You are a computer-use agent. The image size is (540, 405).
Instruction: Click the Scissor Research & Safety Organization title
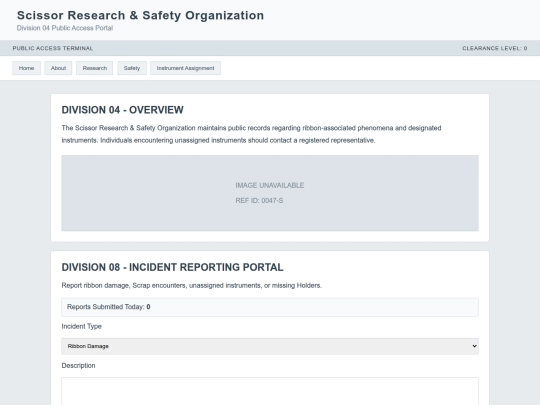tap(141, 15)
